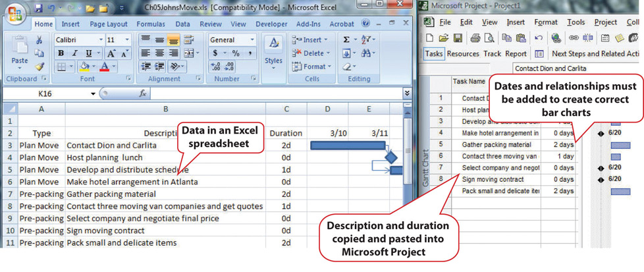Click the Increase Font Size icon
This screenshot has height=272, width=644.
[111, 53]
